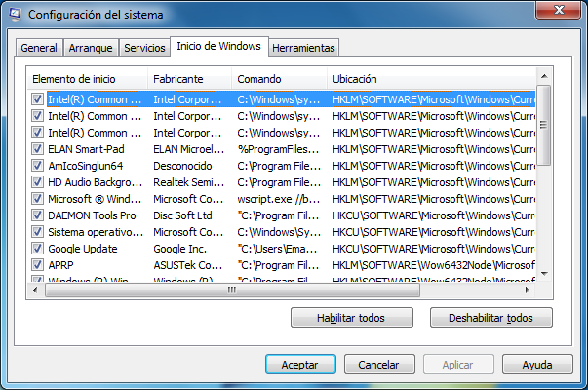Click the horizontal scrollbar right arrow
Screen dimensions: 588x390
(528, 290)
